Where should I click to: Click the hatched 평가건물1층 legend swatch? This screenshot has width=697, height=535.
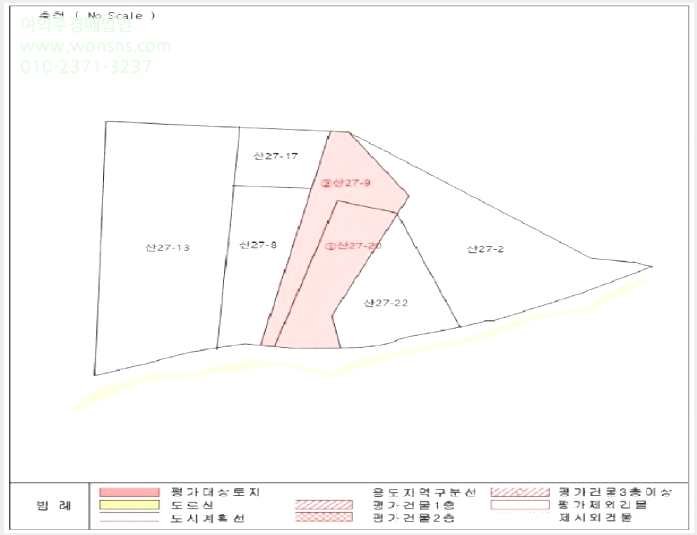click(324, 505)
